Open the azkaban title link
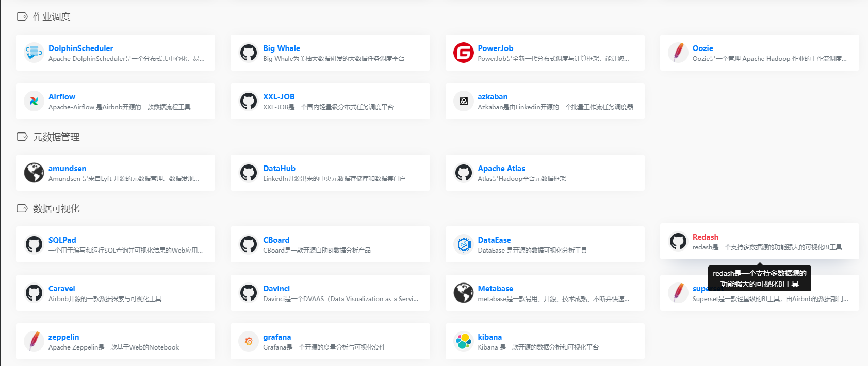 coord(493,97)
